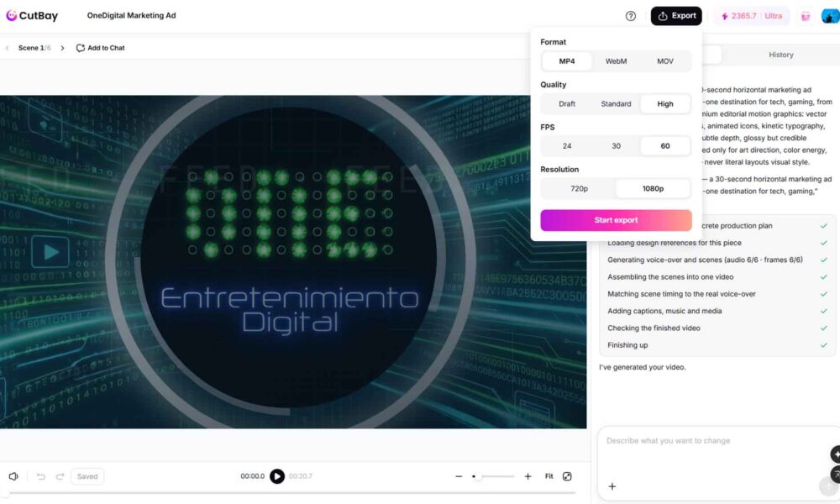Click the 'I've generated your video.' message
Viewport: 840px width, 504px height.
coord(643,367)
